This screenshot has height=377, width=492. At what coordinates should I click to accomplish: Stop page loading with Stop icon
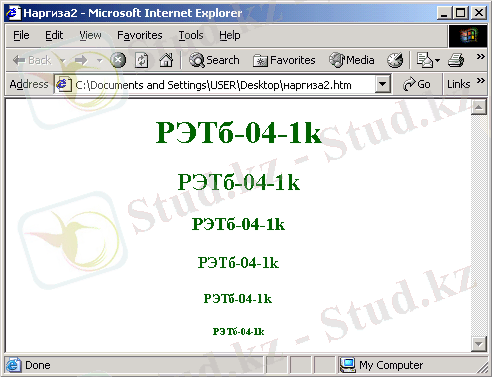click(x=118, y=60)
